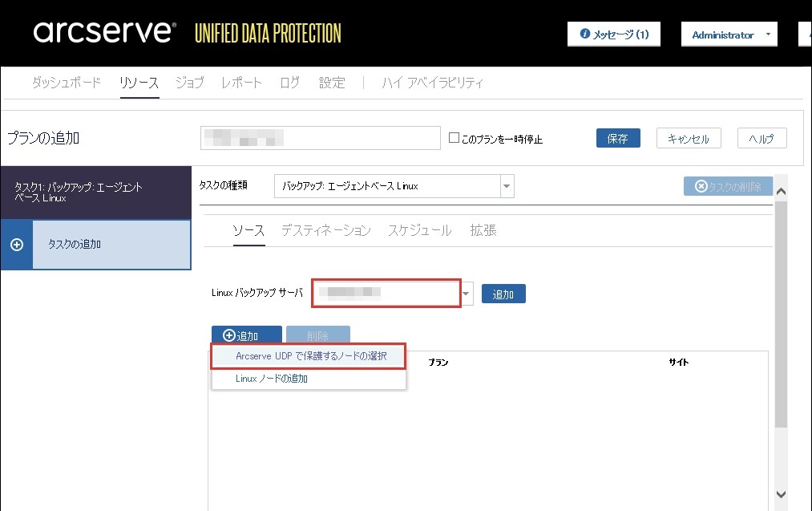812x511 pixels.
Task: Click the plus icon beside タスクの追加
Action: [x=17, y=245]
